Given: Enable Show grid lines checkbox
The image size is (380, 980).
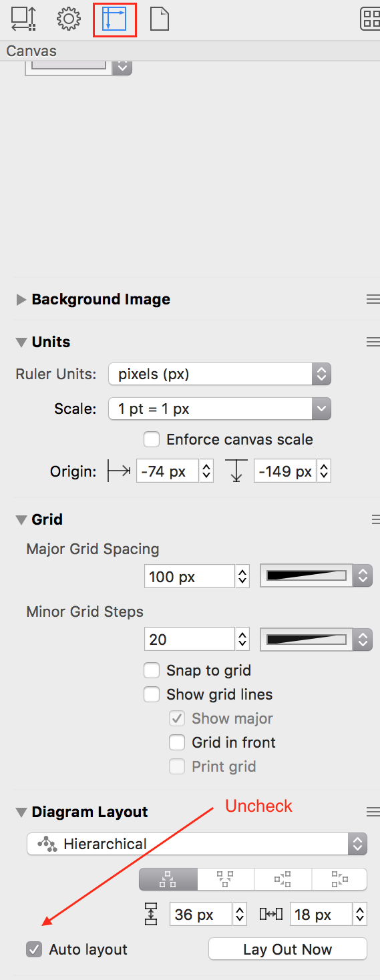Looking at the screenshot, I should [152, 694].
